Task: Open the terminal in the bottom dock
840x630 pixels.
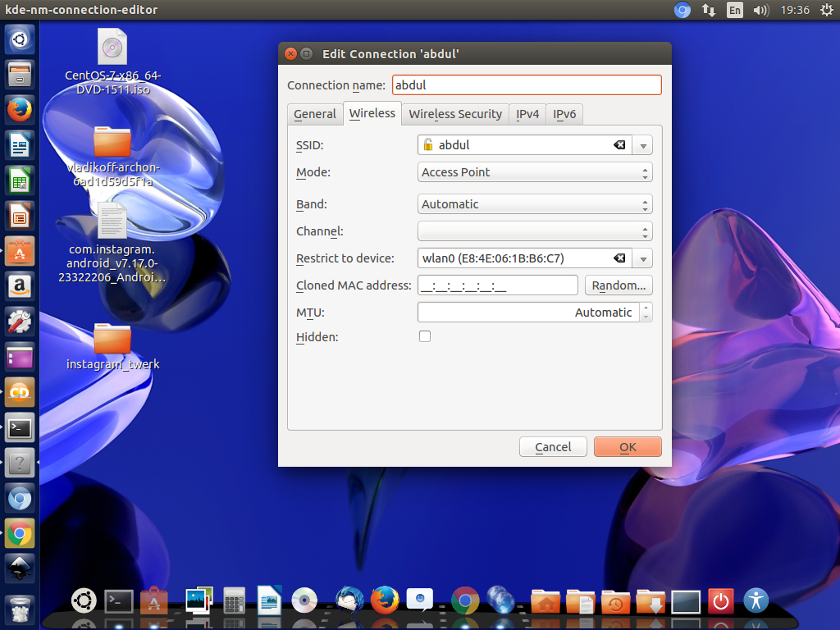Action: tap(118, 601)
